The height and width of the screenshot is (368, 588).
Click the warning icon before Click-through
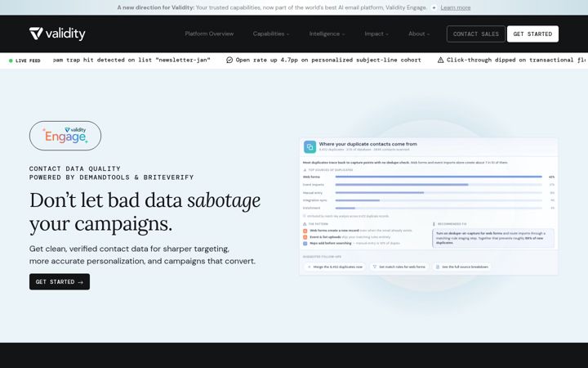(x=441, y=60)
